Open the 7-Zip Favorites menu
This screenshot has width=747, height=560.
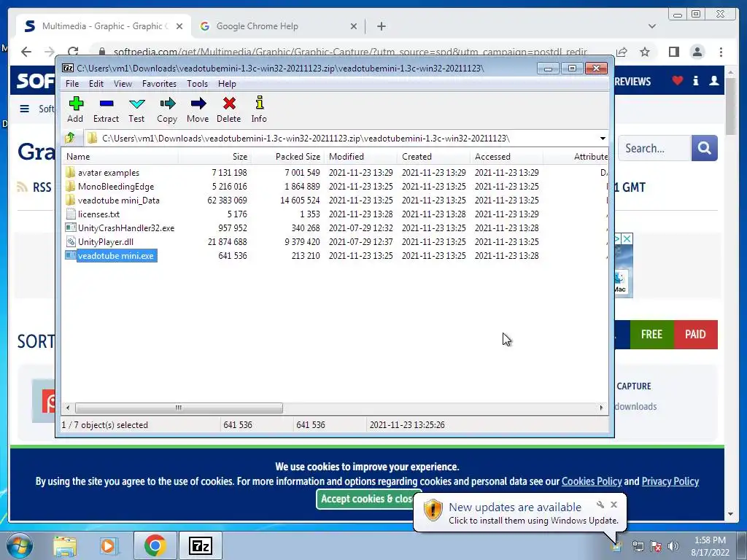[x=159, y=84]
